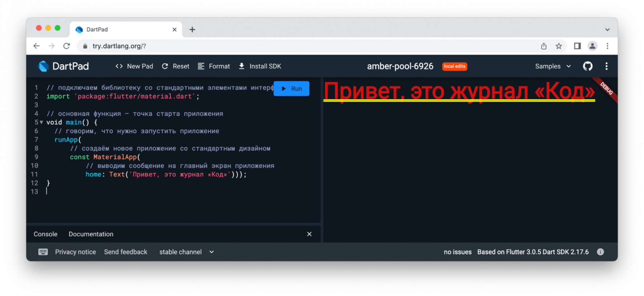Close the console panel

309,234
